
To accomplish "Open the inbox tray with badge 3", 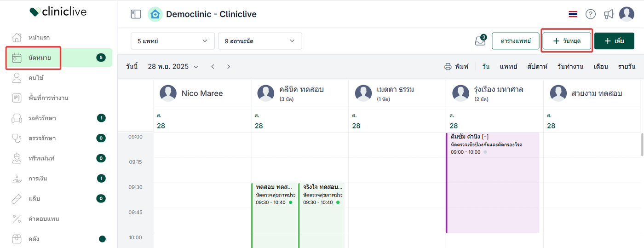I will pos(480,41).
